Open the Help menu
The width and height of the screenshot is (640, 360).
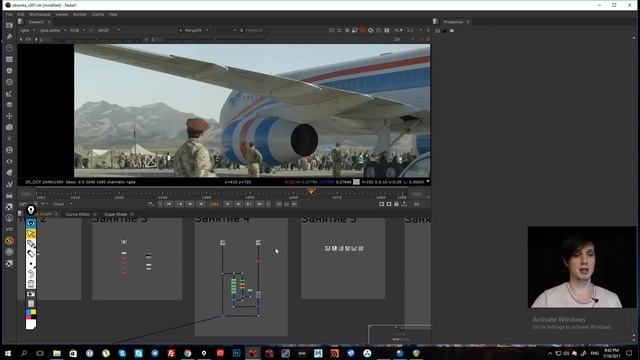(x=113, y=14)
